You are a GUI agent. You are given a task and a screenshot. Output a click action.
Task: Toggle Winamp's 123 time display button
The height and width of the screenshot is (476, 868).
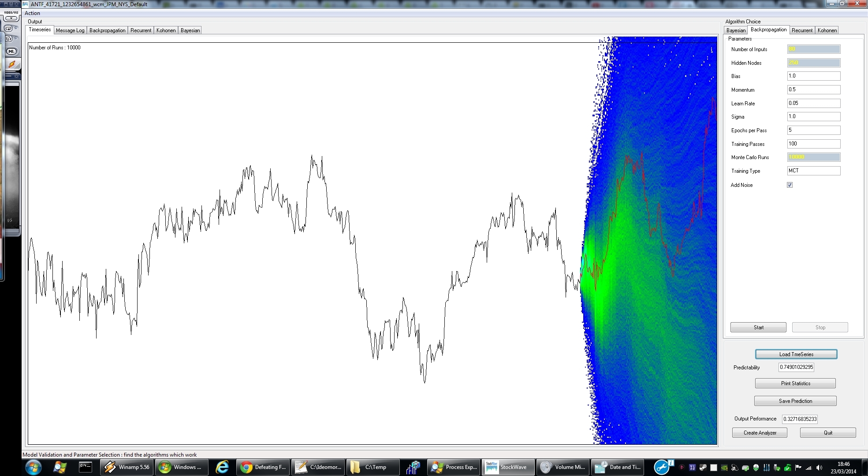(8, 38)
